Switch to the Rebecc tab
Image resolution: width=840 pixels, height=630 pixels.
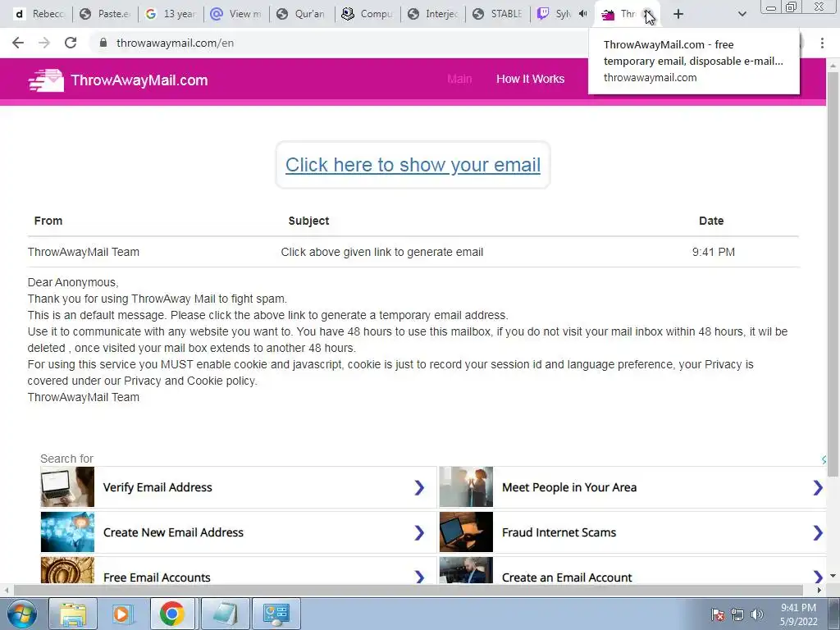pyautogui.click(x=40, y=14)
